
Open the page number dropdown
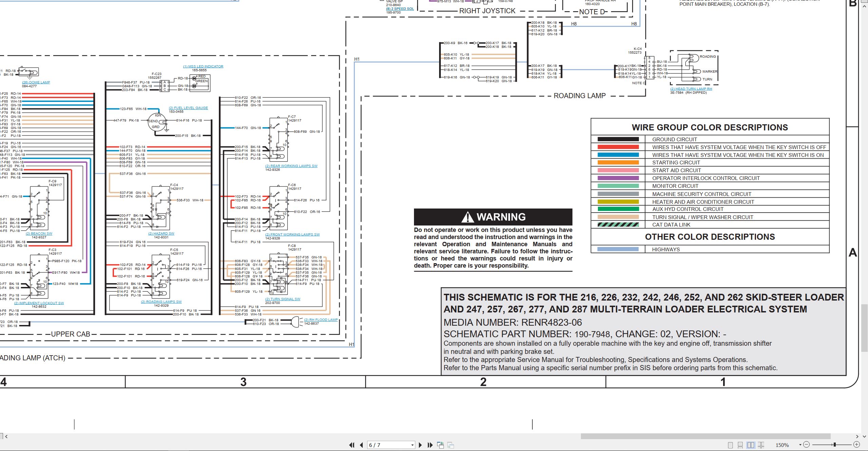412,445
